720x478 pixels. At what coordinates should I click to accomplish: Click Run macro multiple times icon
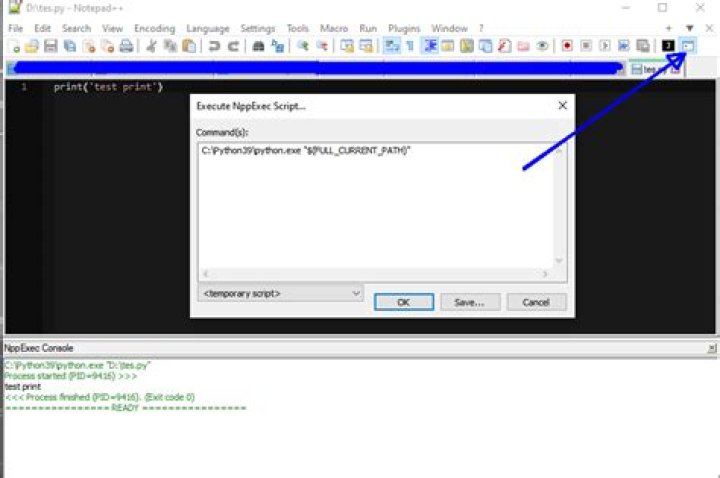(624, 46)
